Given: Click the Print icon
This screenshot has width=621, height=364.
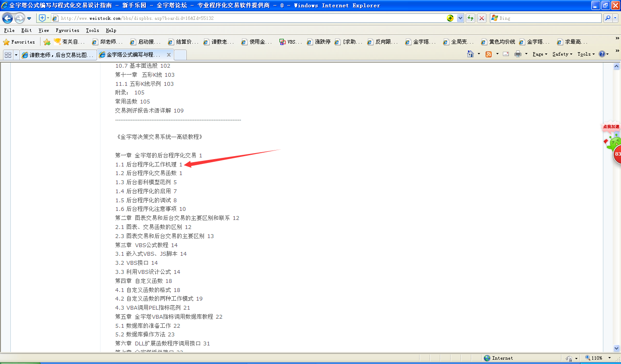Looking at the screenshot, I should pos(518,54).
